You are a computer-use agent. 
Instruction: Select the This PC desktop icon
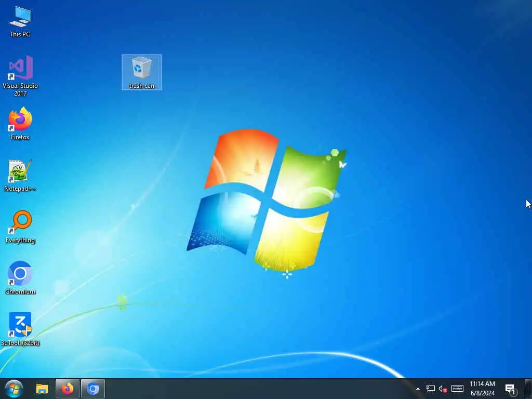pos(20,21)
